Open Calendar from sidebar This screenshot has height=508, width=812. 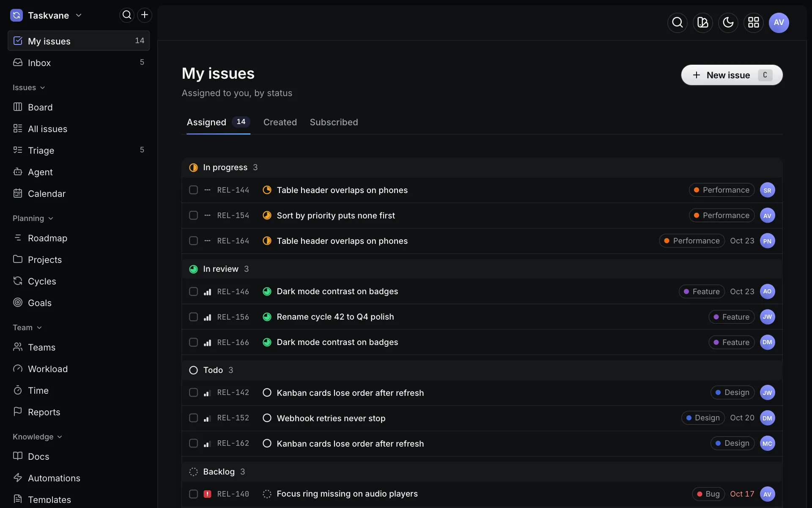click(x=79, y=193)
